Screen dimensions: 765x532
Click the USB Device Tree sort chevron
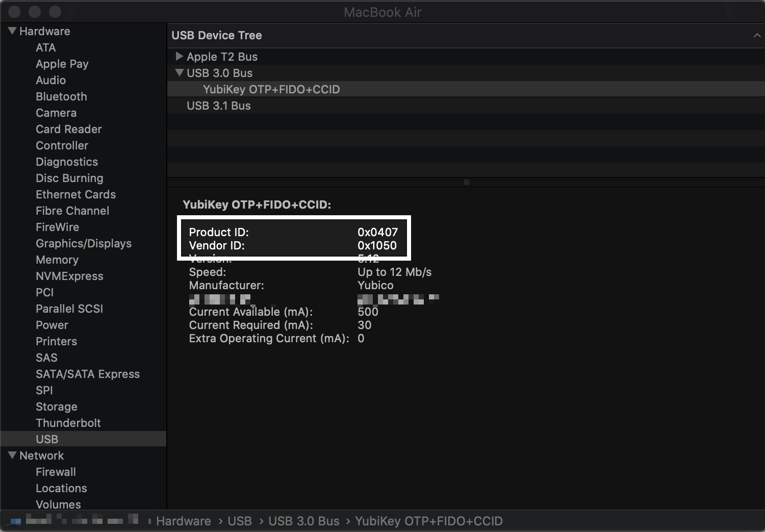coord(757,35)
